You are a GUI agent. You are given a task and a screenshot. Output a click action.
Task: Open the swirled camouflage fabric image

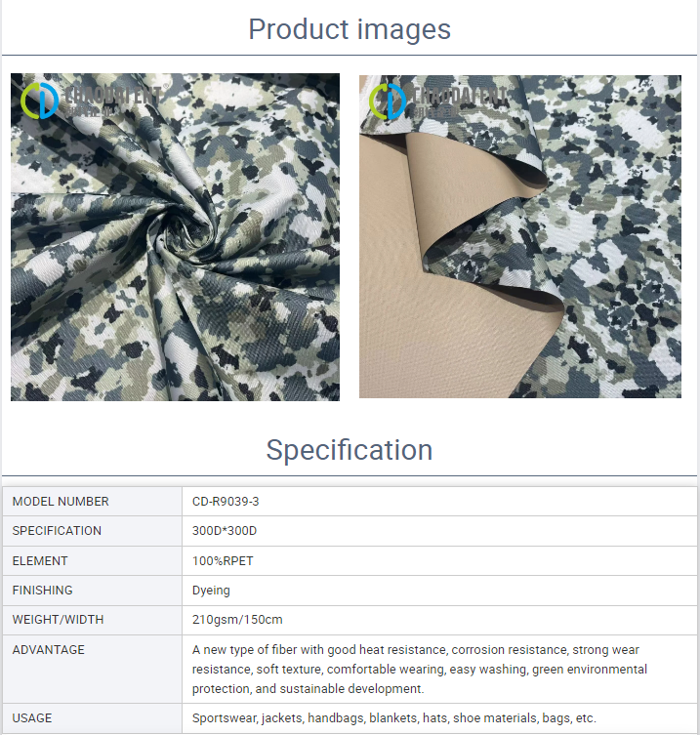click(x=175, y=237)
